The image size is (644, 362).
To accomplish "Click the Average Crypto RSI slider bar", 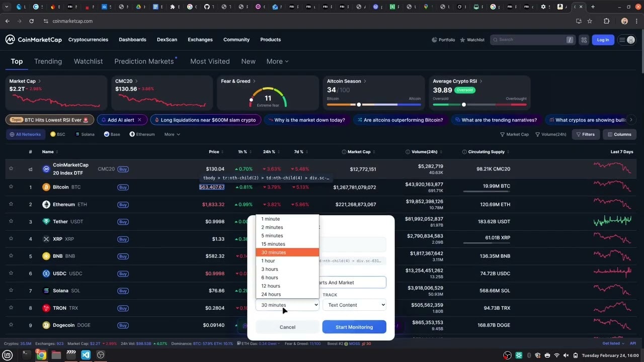I will coord(479,105).
